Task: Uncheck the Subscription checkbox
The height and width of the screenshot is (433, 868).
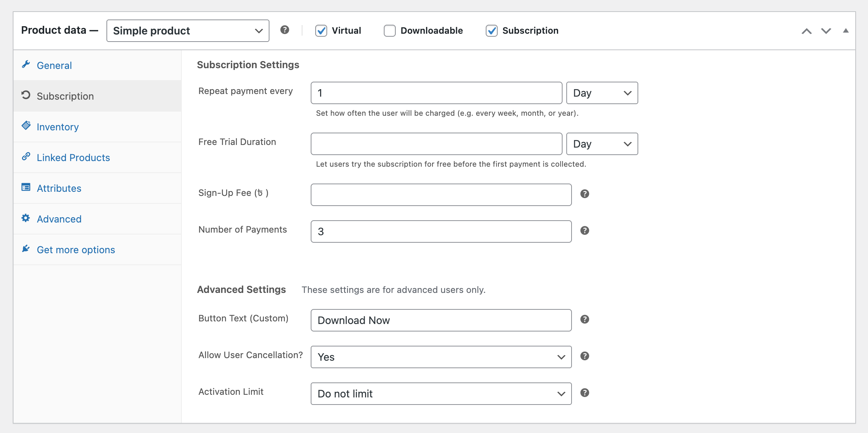Action: coord(492,31)
